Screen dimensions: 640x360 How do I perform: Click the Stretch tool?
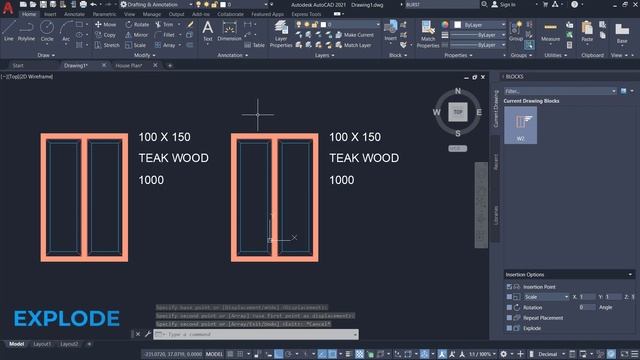[x=107, y=45]
